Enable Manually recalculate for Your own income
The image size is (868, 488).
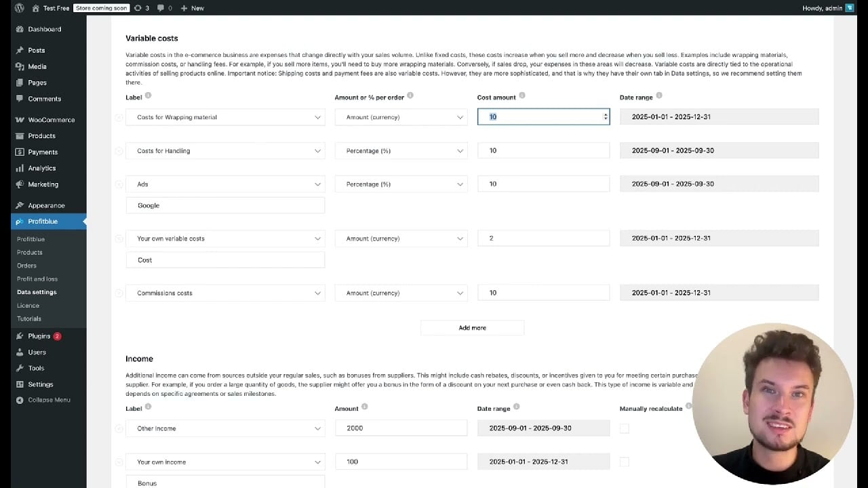coord(624,462)
